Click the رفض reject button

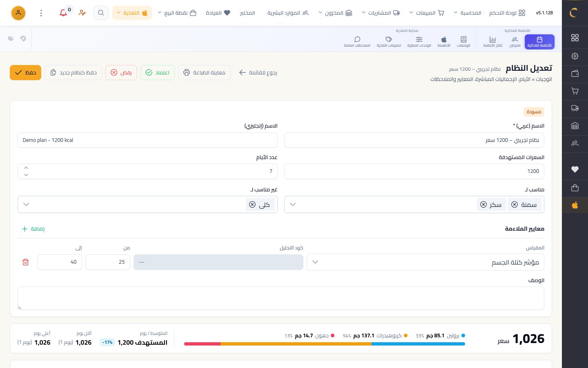(121, 73)
